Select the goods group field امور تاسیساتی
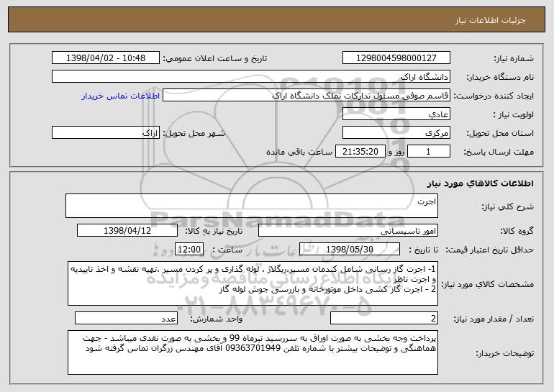The image size is (554, 392). click(x=348, y=230)
